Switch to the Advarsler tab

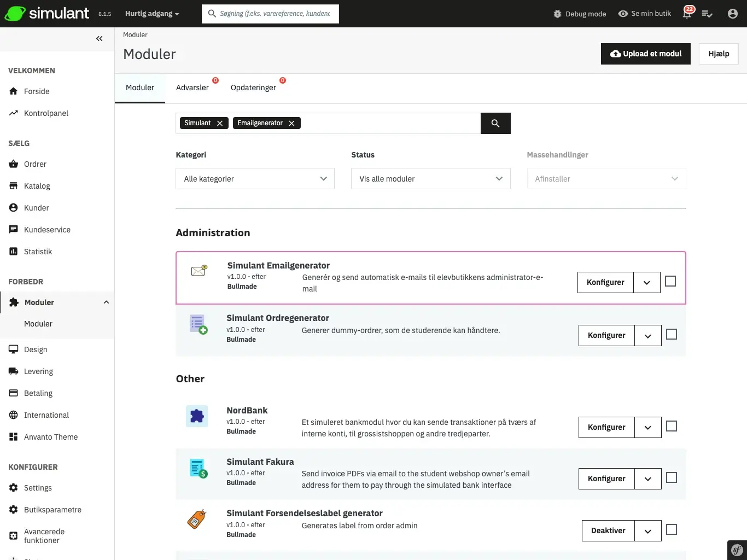click(x=192, y=87)
